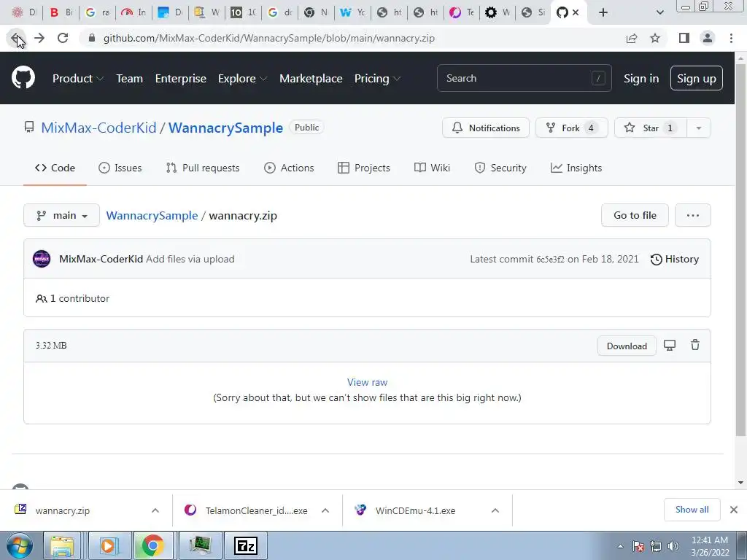Click the tab search chevron
Image resolution: width=747 pixels, height=560 pixels.
click(x=659, y=12)
